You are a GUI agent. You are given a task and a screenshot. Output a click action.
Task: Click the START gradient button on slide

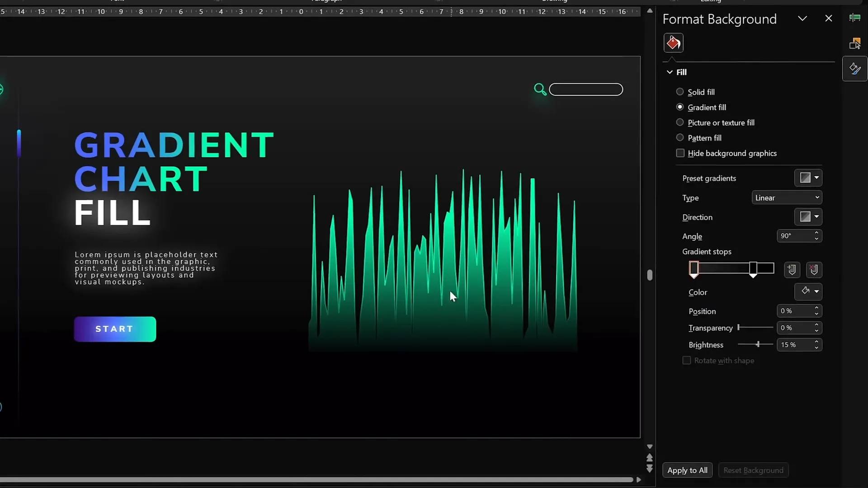coord(115,329)
